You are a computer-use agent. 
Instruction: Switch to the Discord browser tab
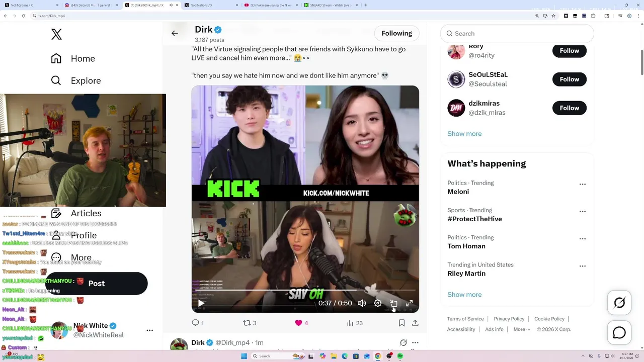[92, 5]
